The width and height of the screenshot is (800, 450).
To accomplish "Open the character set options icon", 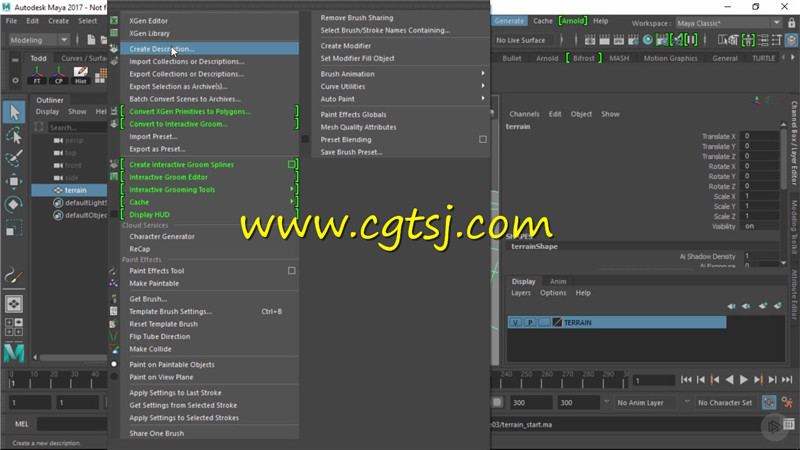I will [787, 403].
